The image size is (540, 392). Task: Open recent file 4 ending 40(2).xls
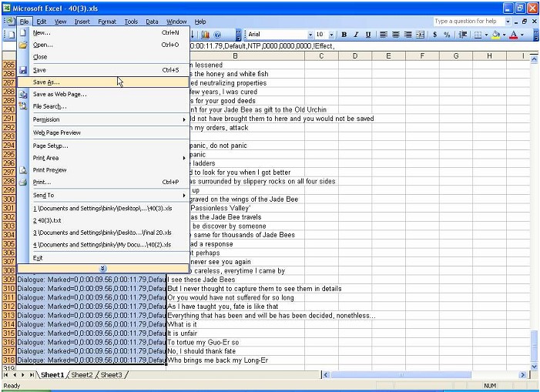102,245
